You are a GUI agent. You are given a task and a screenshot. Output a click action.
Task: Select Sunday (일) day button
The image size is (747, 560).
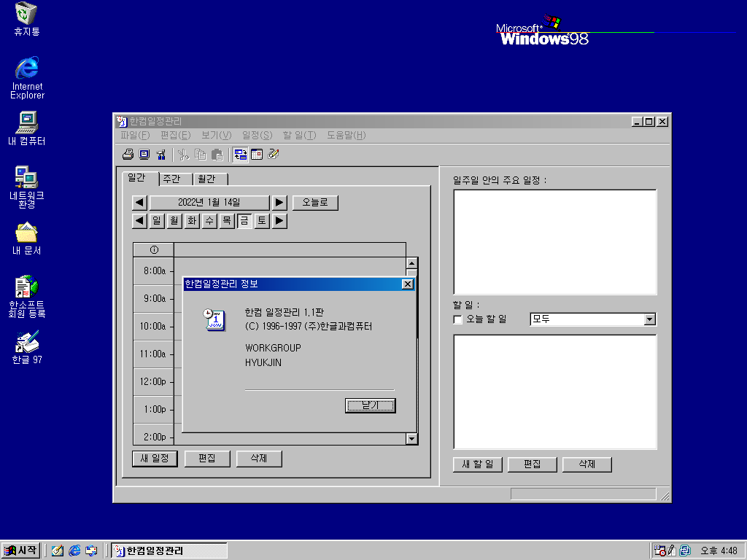coord(157,221)
